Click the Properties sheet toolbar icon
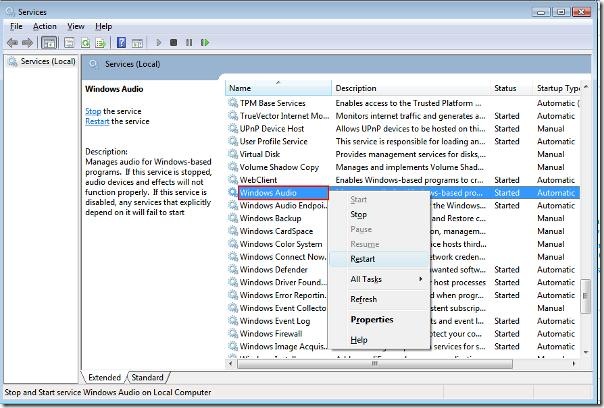This screenshot has height=408, width=604. [69, 43]
